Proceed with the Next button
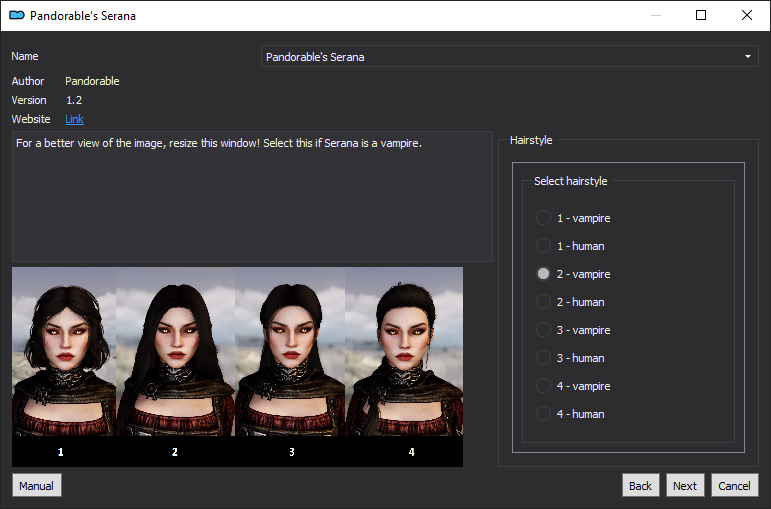This screenshot has height=509, width=771. click(685, 486)
